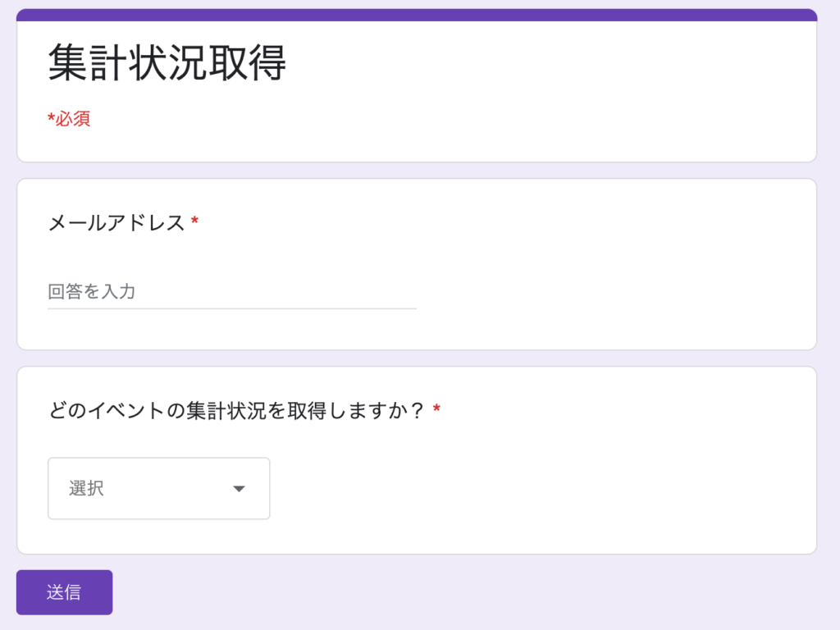Image resolution: width=840 pixels, height=630 pixels.
Task: Click the red asterisk beside メールアドレス
Action: click(x=195, y=220)
